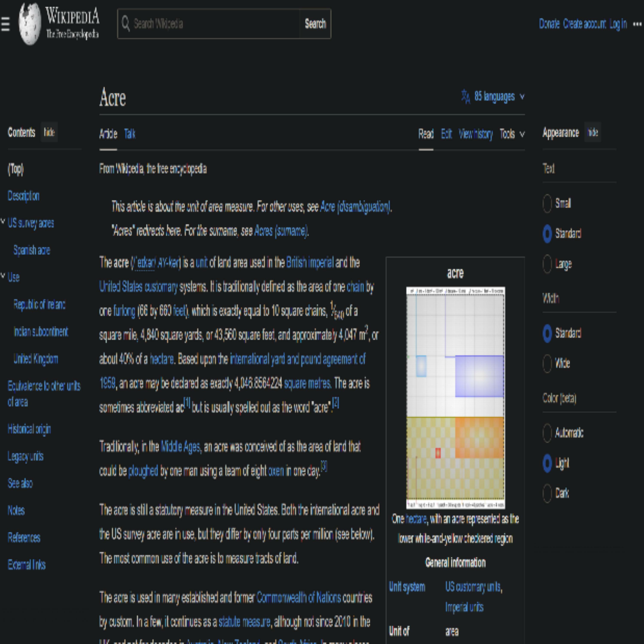Select the Read tab
Viewport: 644px width, 644px height.
[x=426, y=134]
